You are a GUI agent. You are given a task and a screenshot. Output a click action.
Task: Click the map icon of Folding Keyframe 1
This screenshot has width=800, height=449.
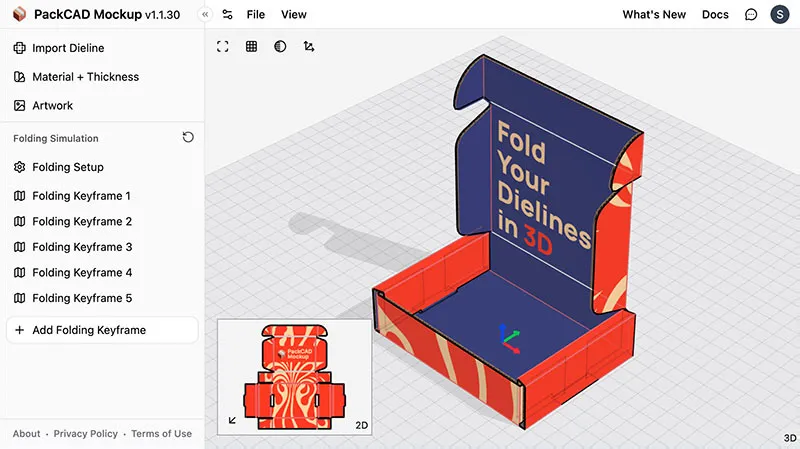click(19, 196)
